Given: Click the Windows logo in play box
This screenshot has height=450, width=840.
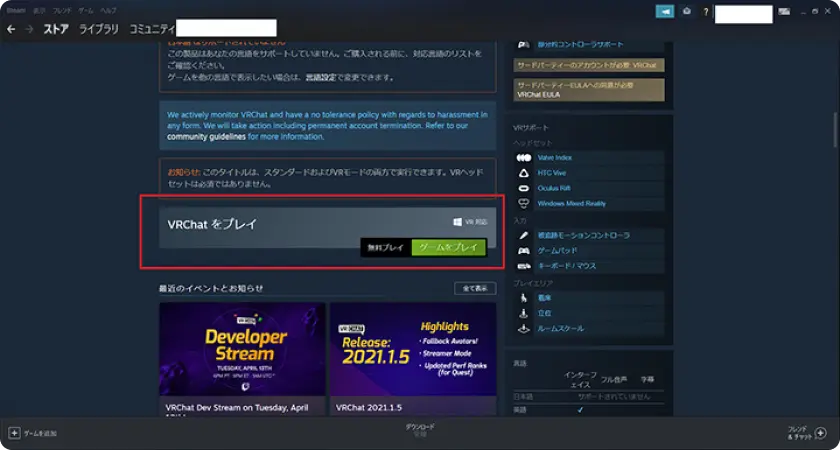Looking at the screenshot, I should (458, 222).
